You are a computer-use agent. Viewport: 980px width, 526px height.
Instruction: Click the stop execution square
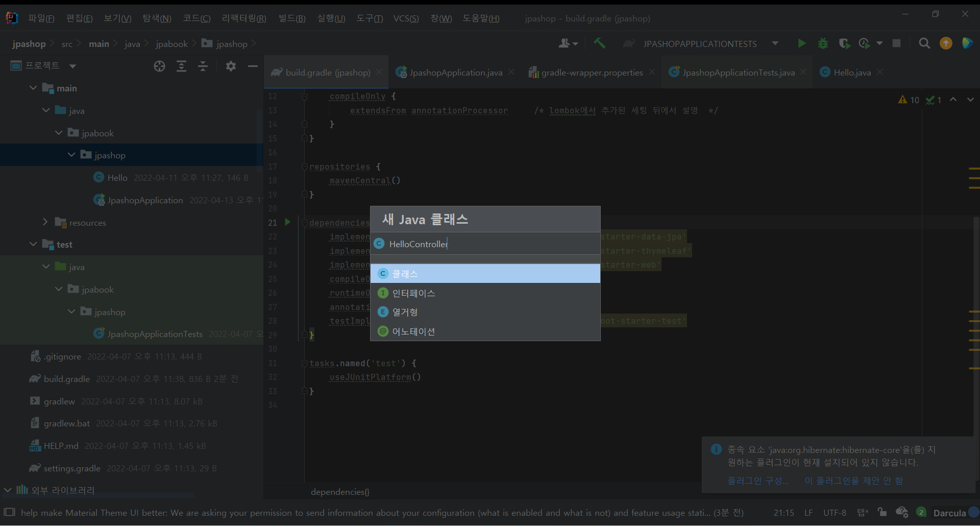(x=896, y=43)
